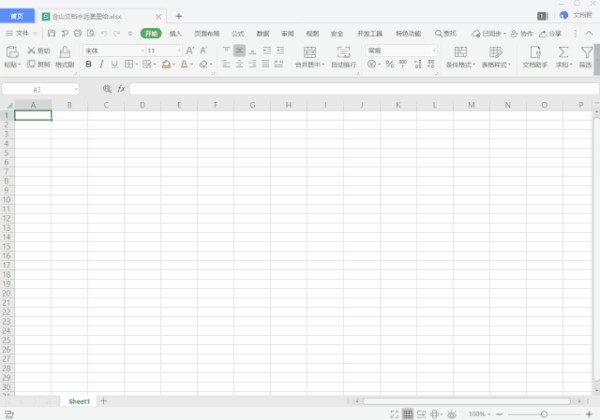Toggle underline formatting
Viewport: 600px width, 420px height.
(114, 64)
